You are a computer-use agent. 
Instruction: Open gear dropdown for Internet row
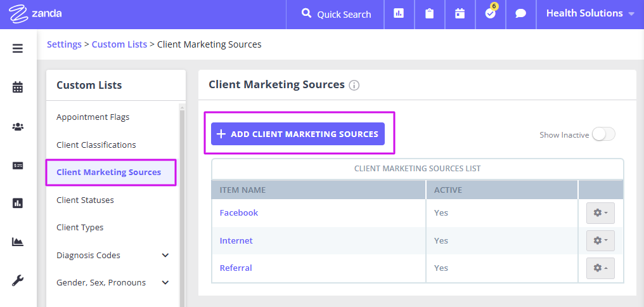point(600,240)
